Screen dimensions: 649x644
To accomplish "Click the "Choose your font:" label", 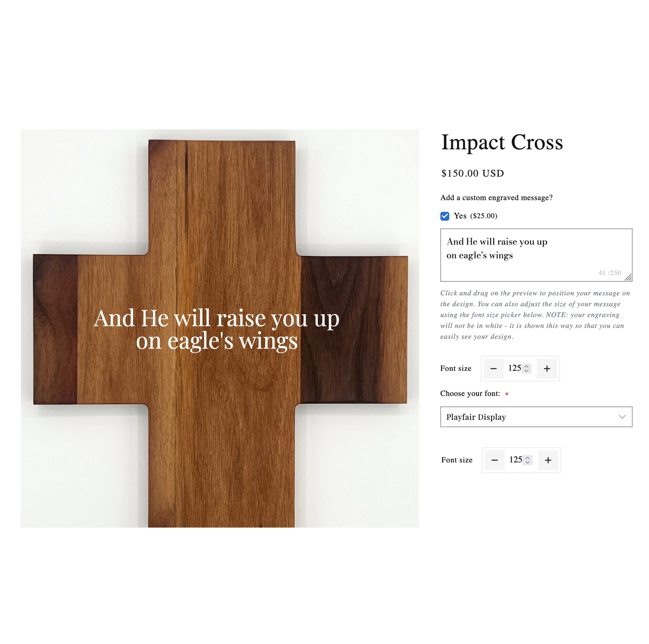I will point(470,393).
